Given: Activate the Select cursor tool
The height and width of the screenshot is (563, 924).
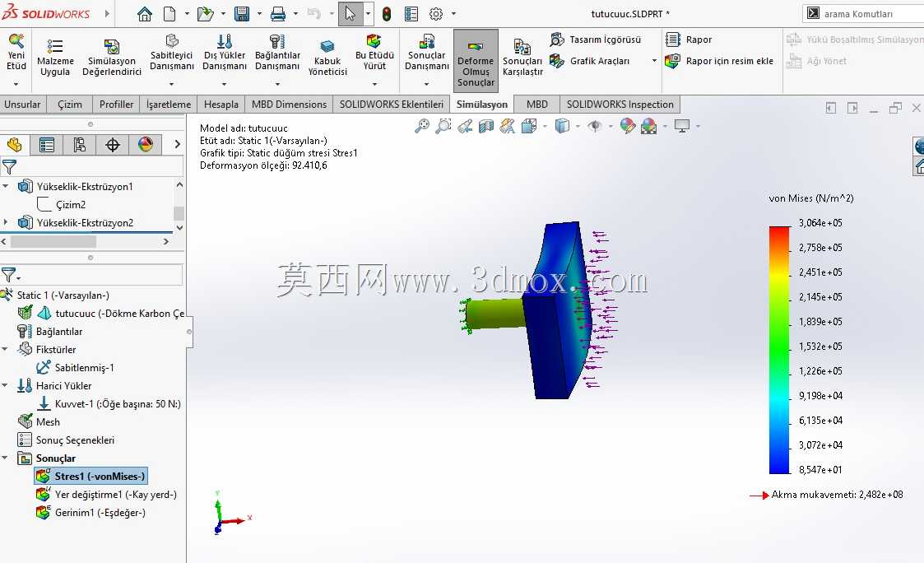Looking at the screenshot, I should (x=351, y=14).
